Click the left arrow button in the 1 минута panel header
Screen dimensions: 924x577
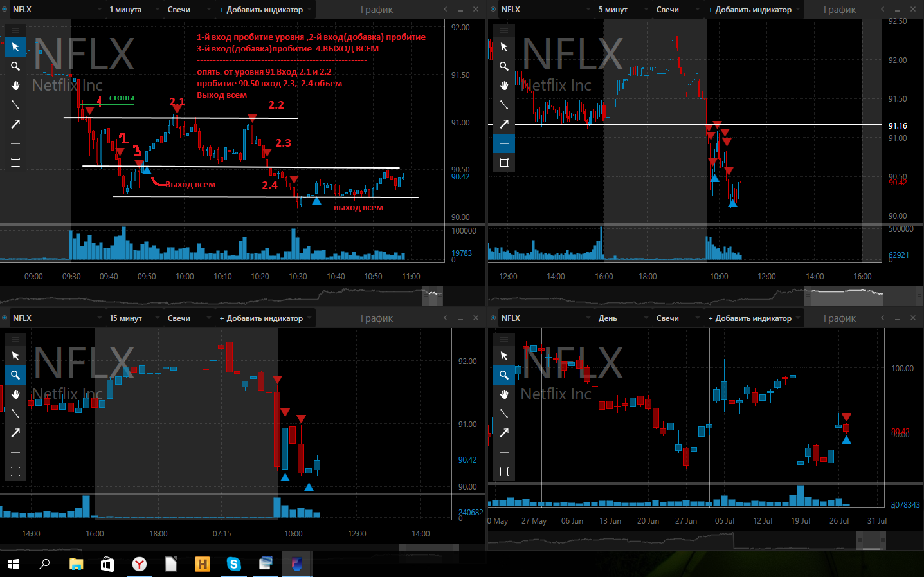point(445,10)
